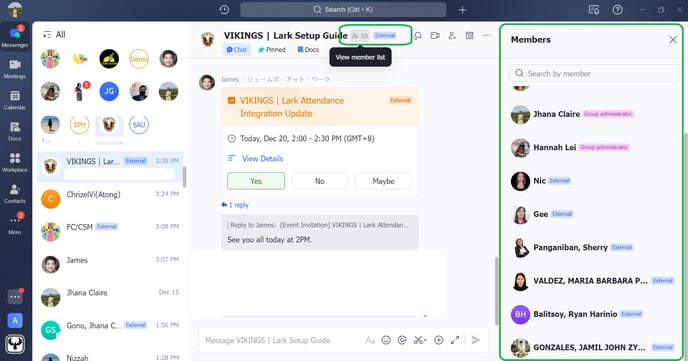Show the 1 reply thread
The height and width of the screenshot is (361, 688).
click(x=235, y=205)
